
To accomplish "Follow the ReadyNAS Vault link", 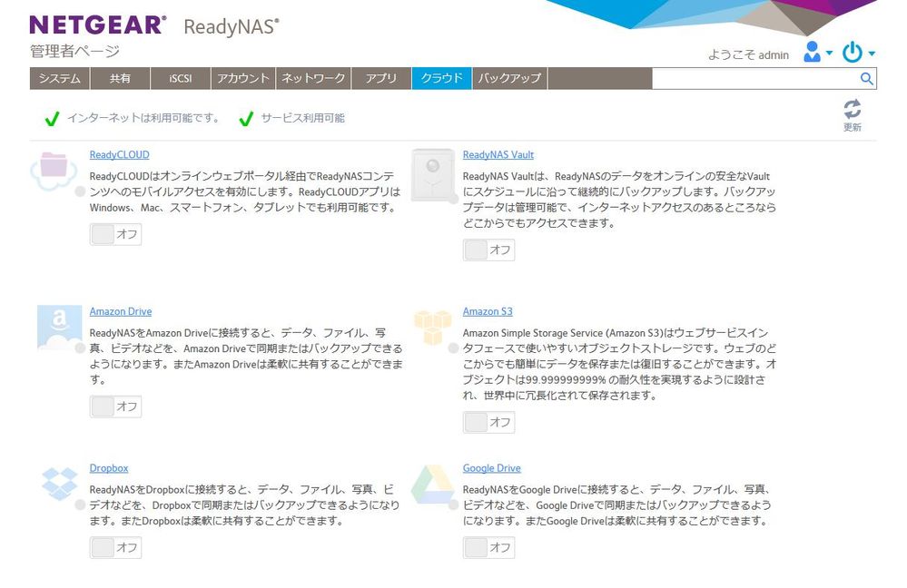I will point(498,155).
